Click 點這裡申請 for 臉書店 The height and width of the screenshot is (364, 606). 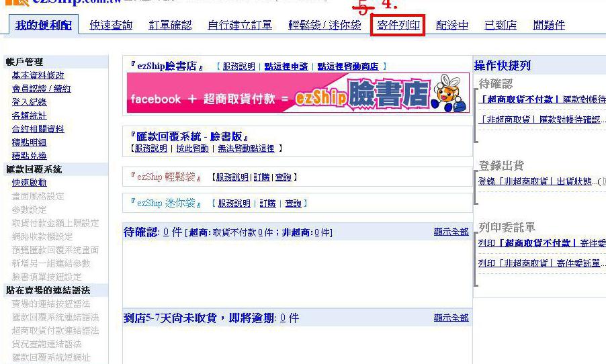tap(286, 66)
